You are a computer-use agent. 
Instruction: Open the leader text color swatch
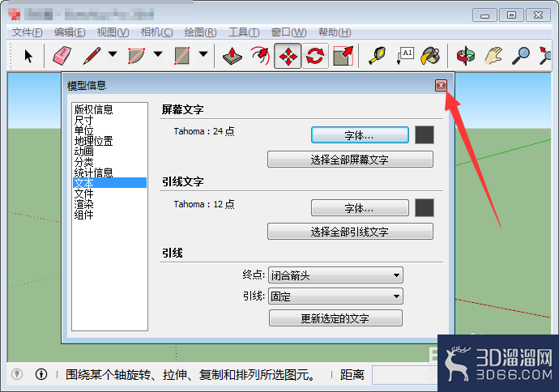pos(425,208)
